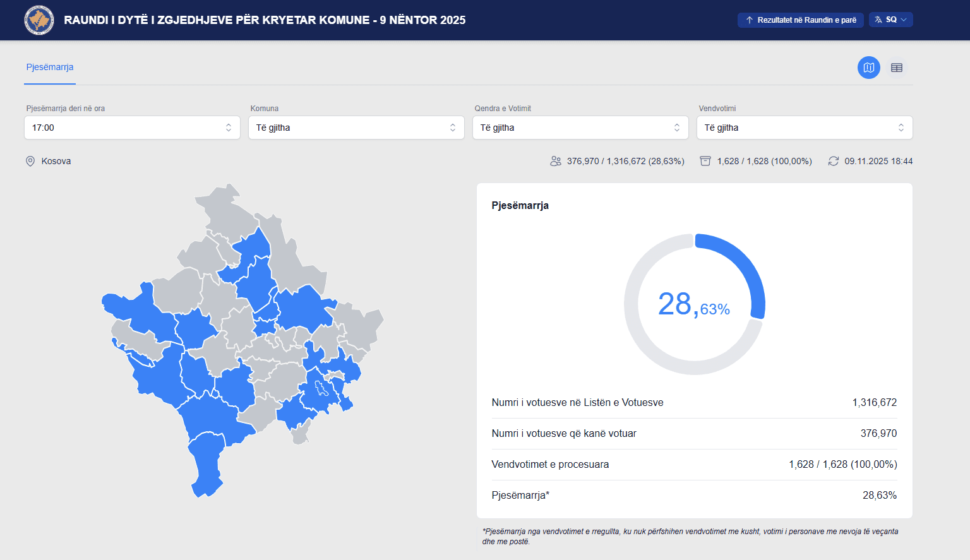The image size is (970, 560).
Task: Switch to table view icon
Action: 896,68
